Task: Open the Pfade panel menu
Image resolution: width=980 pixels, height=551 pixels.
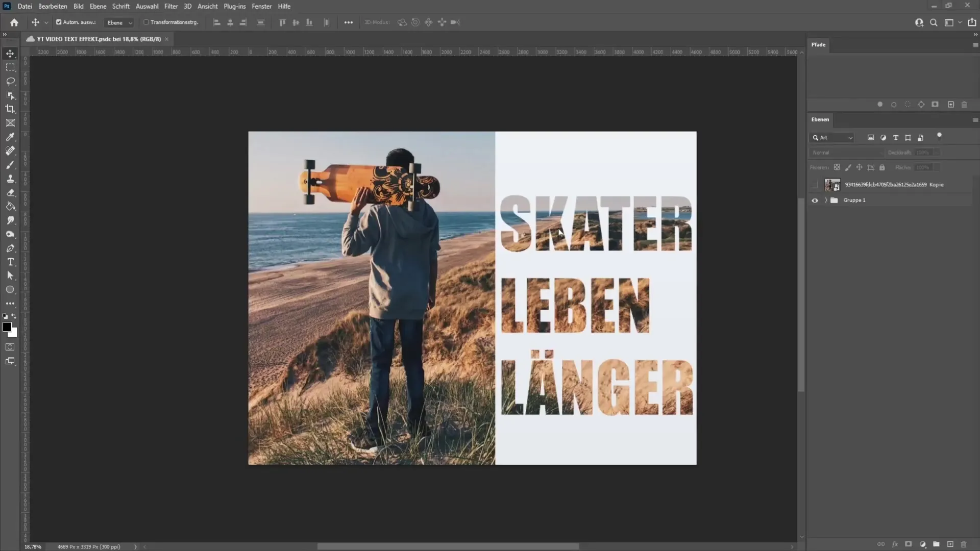Action: 975,45
